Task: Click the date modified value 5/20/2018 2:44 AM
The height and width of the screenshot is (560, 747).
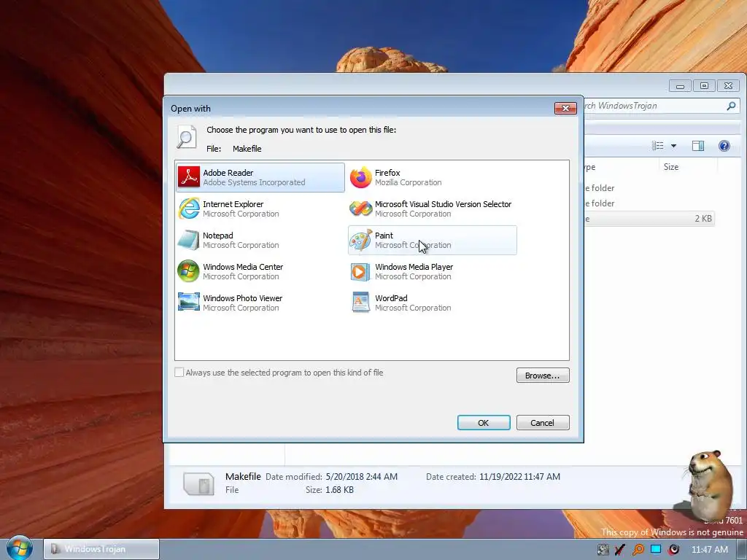Action: point(362,477)
